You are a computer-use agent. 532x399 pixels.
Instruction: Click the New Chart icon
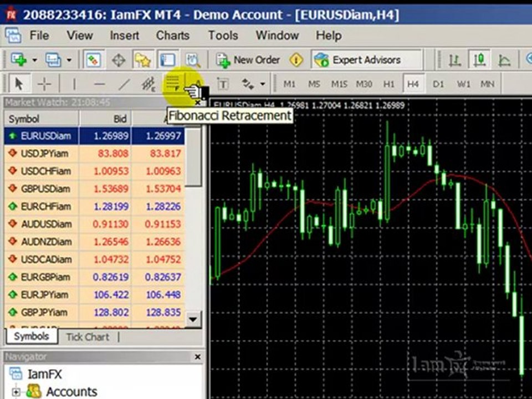click(x=19, y=60)
